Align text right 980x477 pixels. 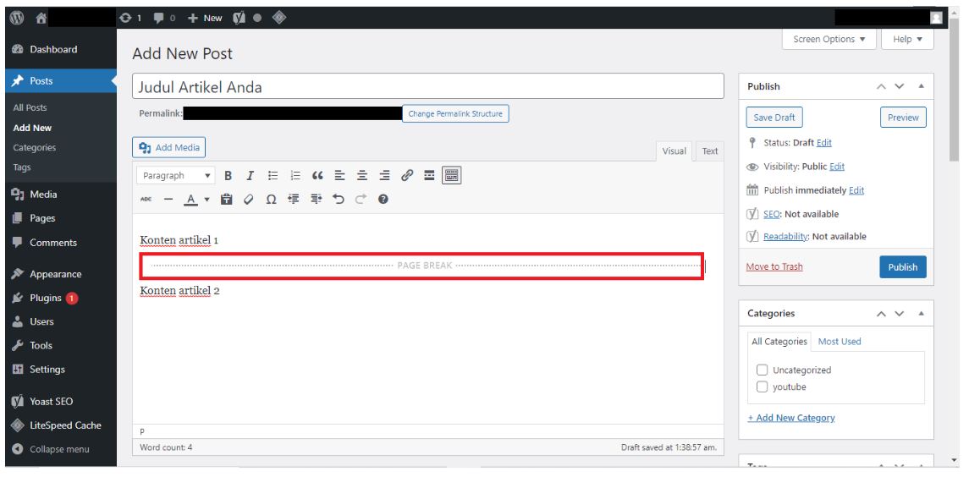point(384,176)
